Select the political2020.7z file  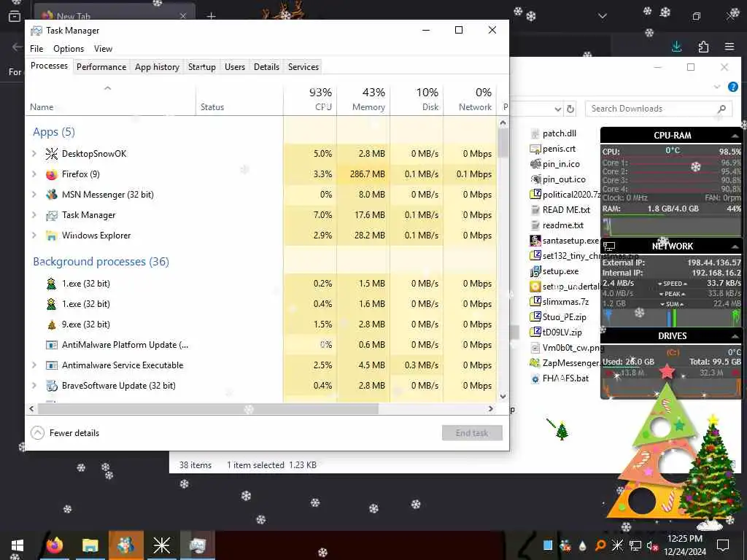(x=565, y=195)
